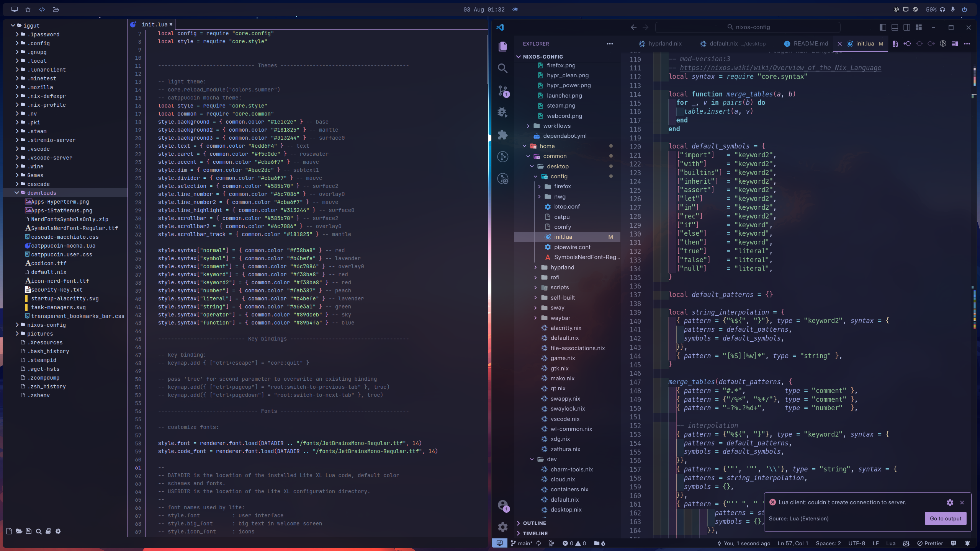The width and height of the screenshot is (980, 551).
Task: Click Lite XL open folder icon in bottom toolbar
Action: click(19, 531)
